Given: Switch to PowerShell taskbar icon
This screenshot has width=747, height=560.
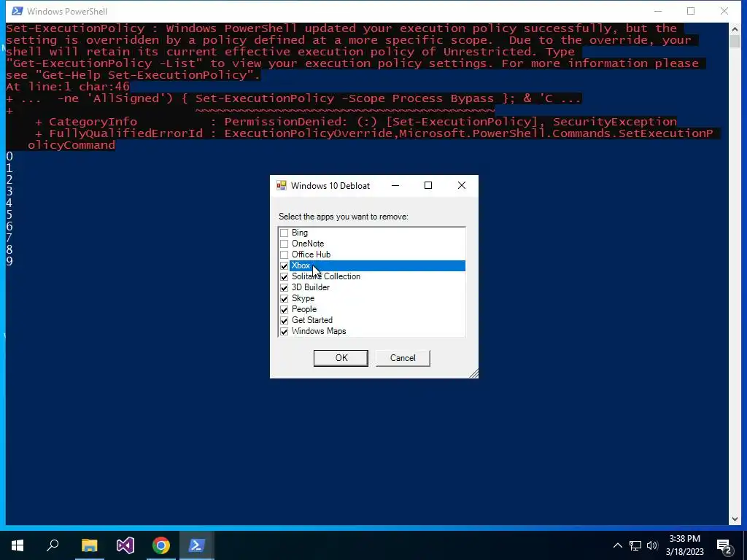Looking at the screenshot, I should 197,545.
